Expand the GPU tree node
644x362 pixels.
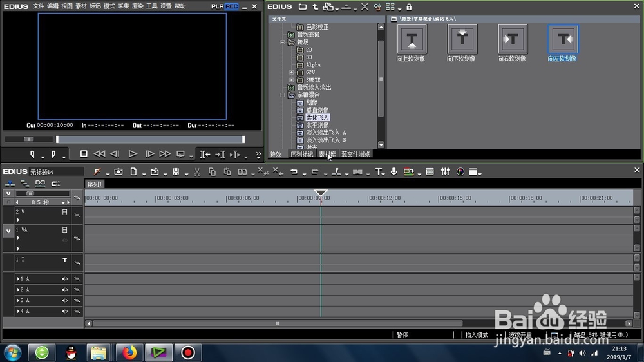tap(292, 72)
